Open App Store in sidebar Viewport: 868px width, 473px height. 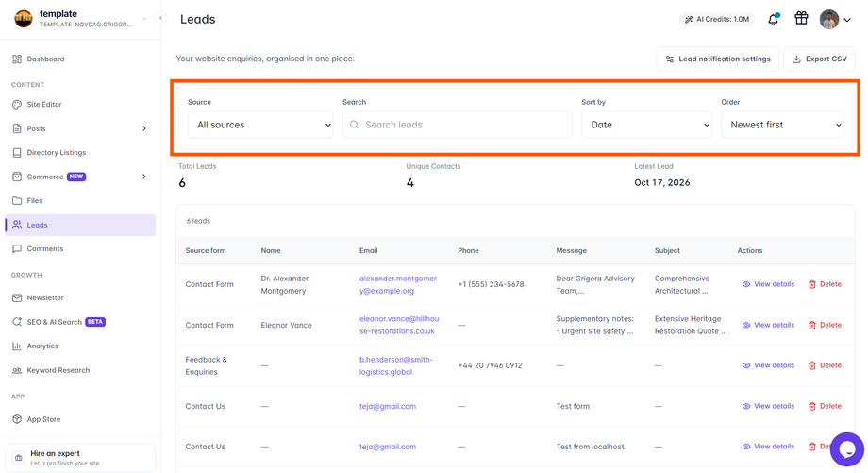pos(80,419)
